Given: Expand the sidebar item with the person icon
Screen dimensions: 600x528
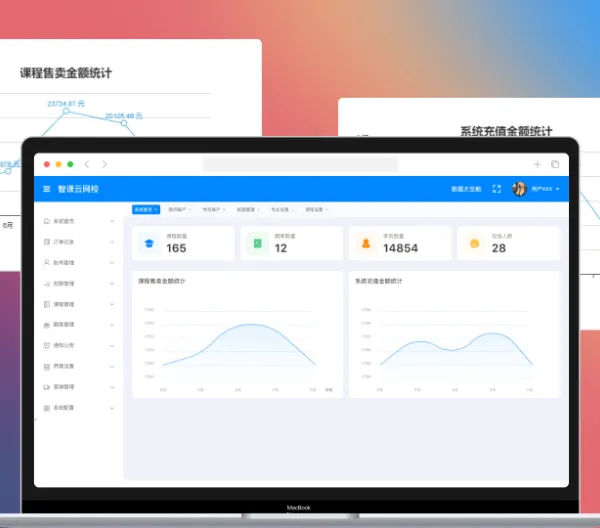Looking at the screenshot, I should [x=78, y=262].
